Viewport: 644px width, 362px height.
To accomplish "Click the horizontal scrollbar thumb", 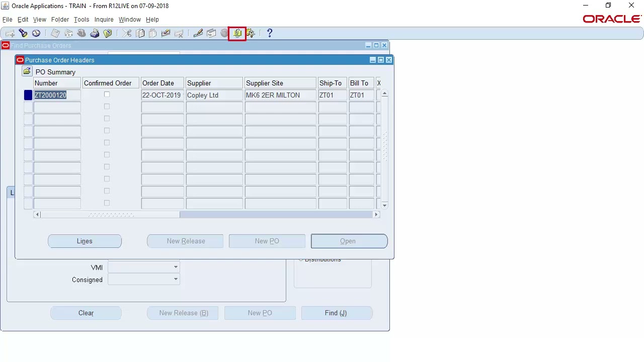I will pos(110,215).
